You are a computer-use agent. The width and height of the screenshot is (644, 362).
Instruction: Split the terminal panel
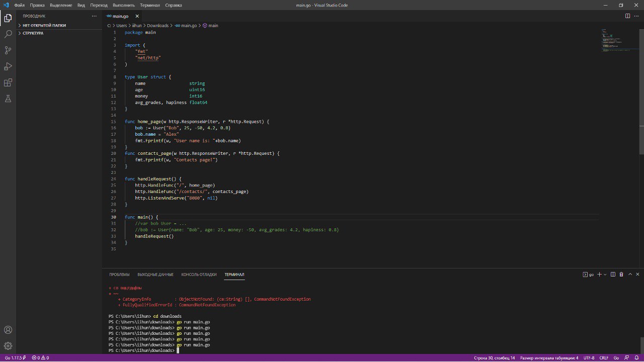[613, 275]
